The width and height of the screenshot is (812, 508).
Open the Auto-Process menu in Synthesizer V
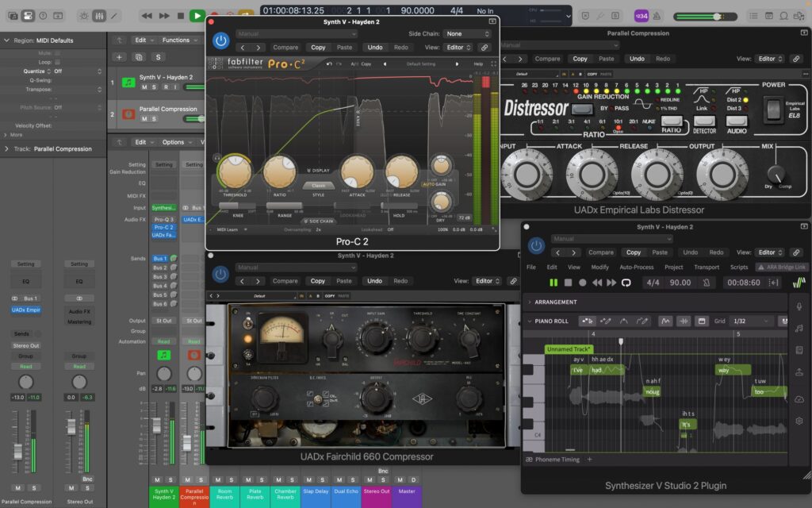click(x=636, y=267)
